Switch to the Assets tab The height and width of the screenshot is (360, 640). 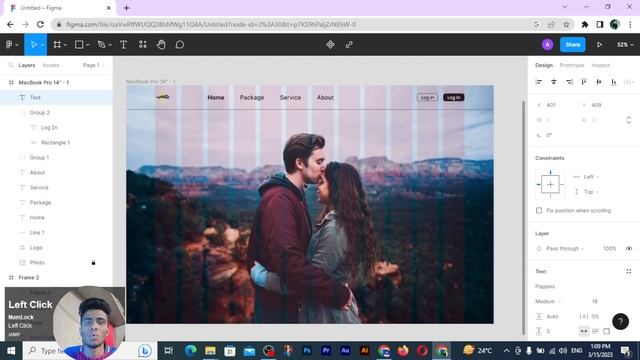pos(51,65)
